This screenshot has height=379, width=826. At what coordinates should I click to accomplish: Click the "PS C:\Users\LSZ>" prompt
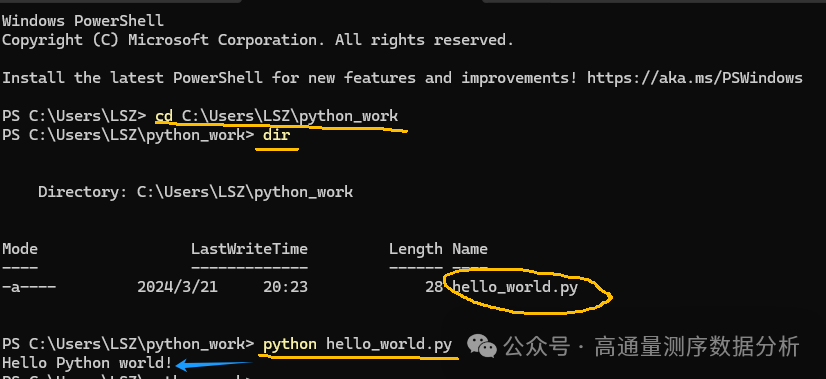point(73,116)
